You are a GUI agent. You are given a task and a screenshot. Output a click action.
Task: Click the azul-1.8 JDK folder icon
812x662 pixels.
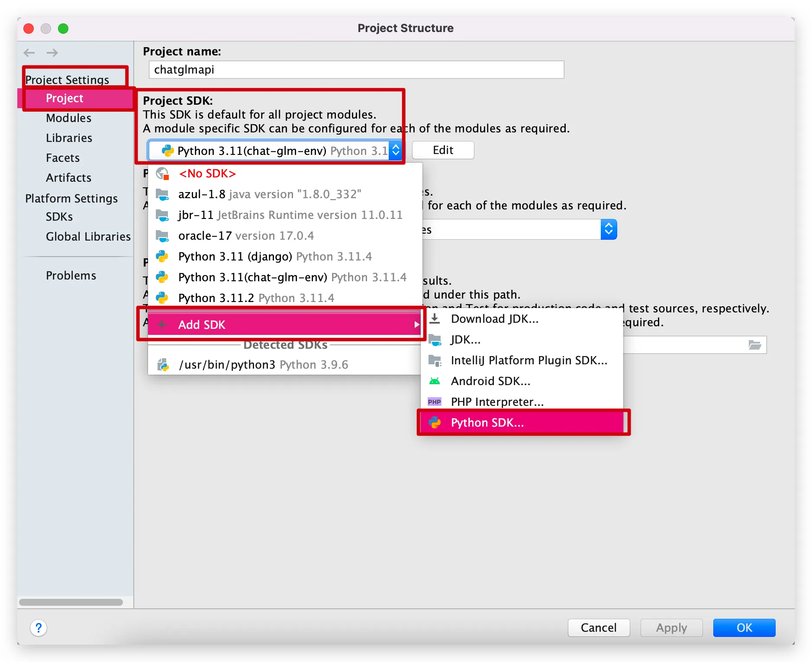[x=162, y=194]
